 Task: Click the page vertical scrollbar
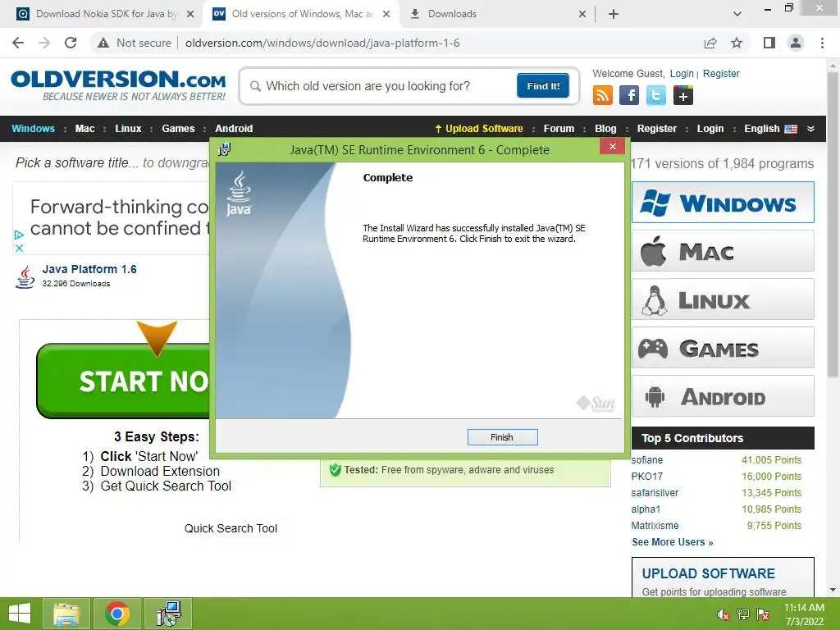coord(833,225)
